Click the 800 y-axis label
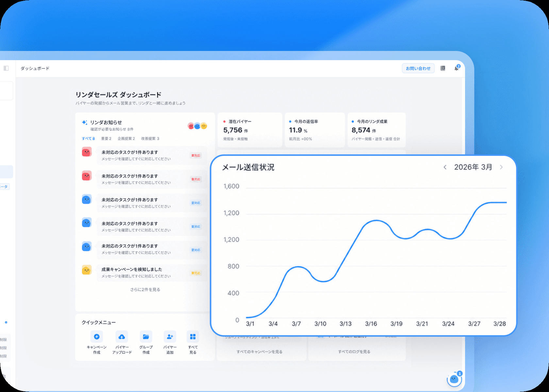The width and height of the screenshot is (549, 392). [233, 266]
